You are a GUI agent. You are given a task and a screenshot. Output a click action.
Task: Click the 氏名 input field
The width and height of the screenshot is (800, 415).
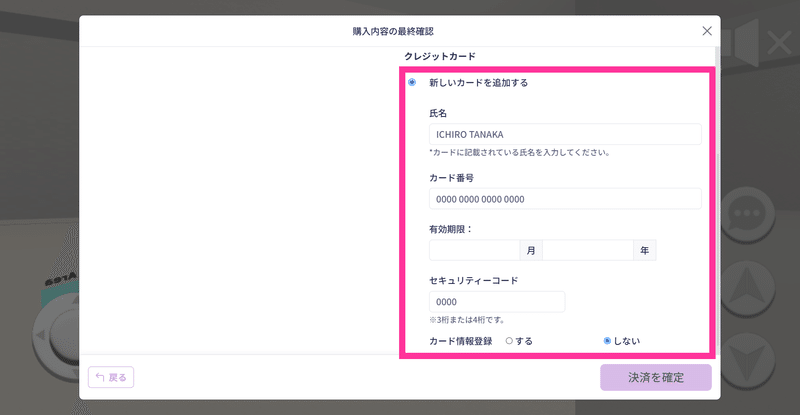tap(565, 134)
